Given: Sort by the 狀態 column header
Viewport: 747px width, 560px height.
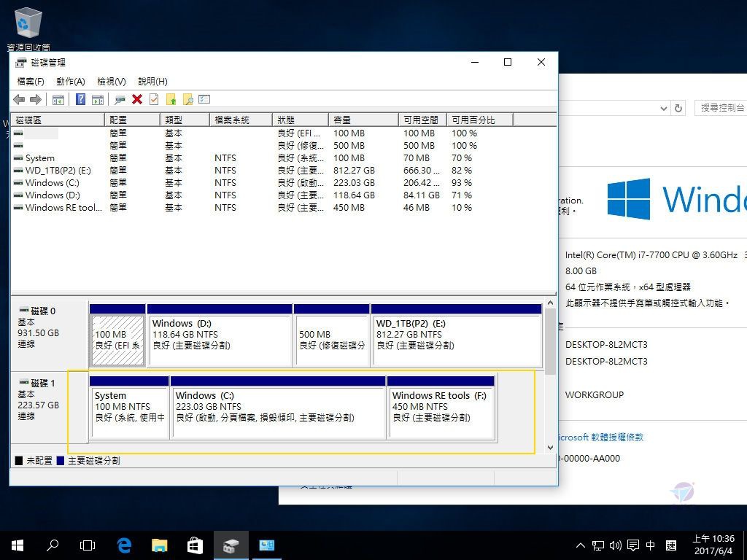Looking at the screenshot, I should 300,120.
